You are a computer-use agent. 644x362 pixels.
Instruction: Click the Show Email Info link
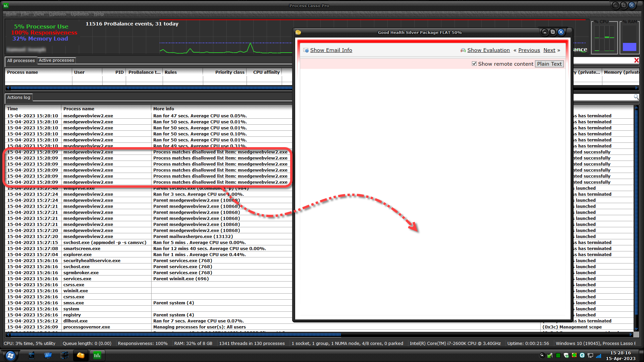click(x=331, y=50)
